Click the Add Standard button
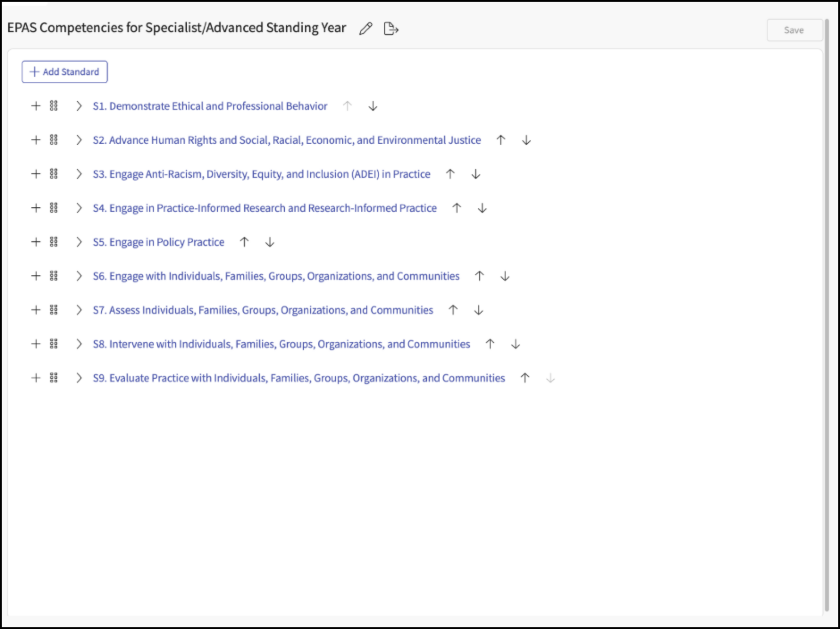The image size is (840, 629). coord(65,72)
